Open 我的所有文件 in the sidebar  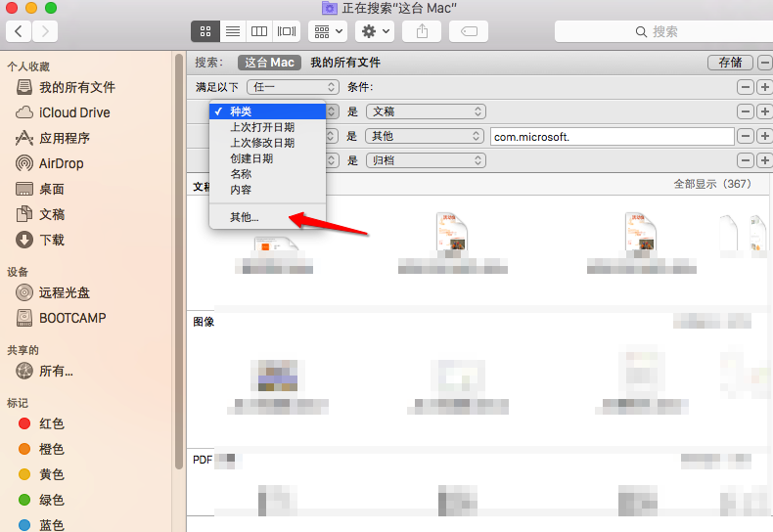(x=66, y=87)
